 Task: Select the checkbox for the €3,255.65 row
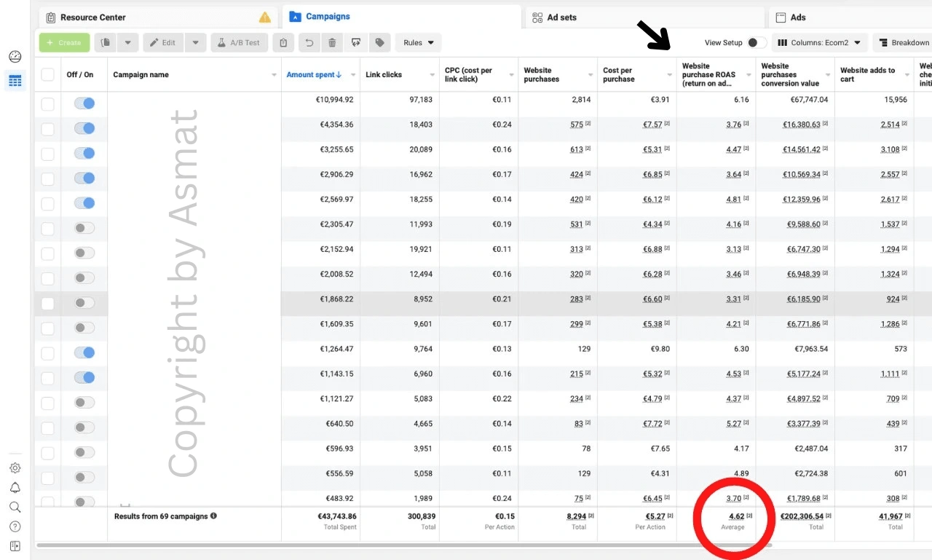click(47, 154)
